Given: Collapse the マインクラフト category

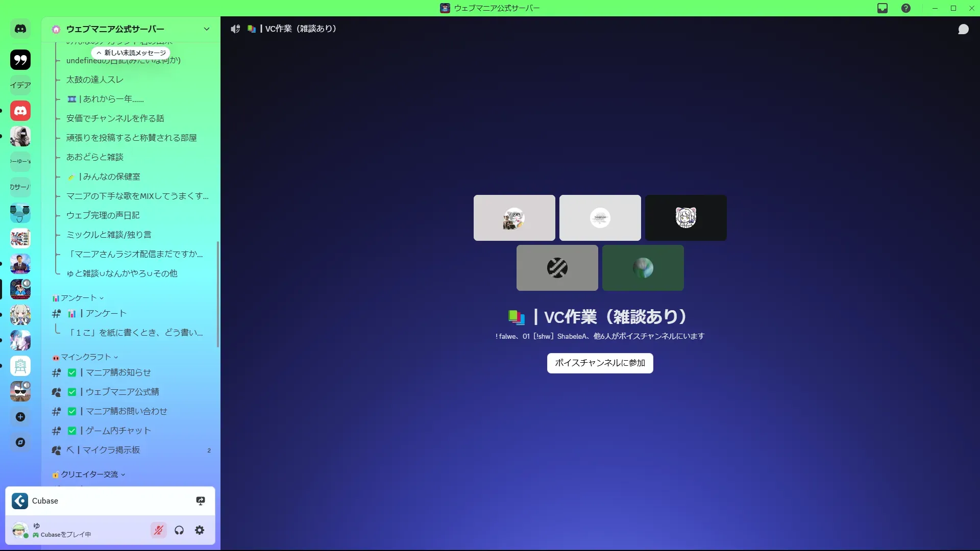Looking at the screenshot, I should click(86, 357).
